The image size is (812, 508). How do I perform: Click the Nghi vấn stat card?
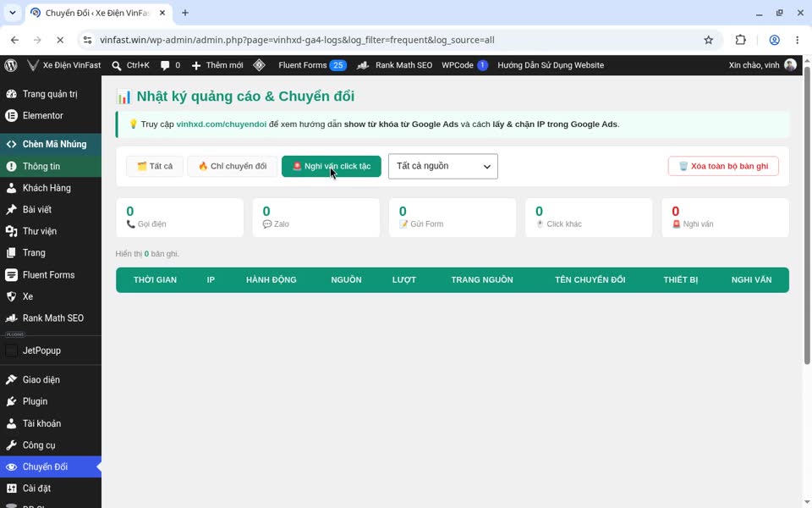tap(726, 218)
